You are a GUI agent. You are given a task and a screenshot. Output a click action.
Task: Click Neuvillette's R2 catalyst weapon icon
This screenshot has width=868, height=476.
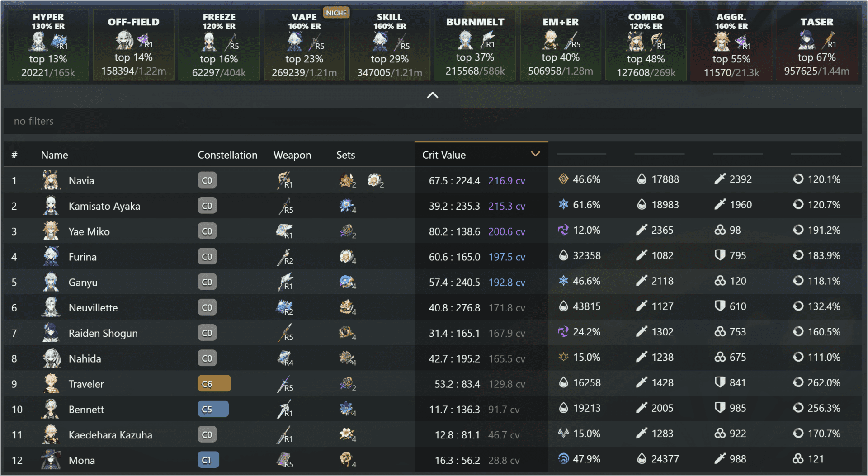click(285, 307)
